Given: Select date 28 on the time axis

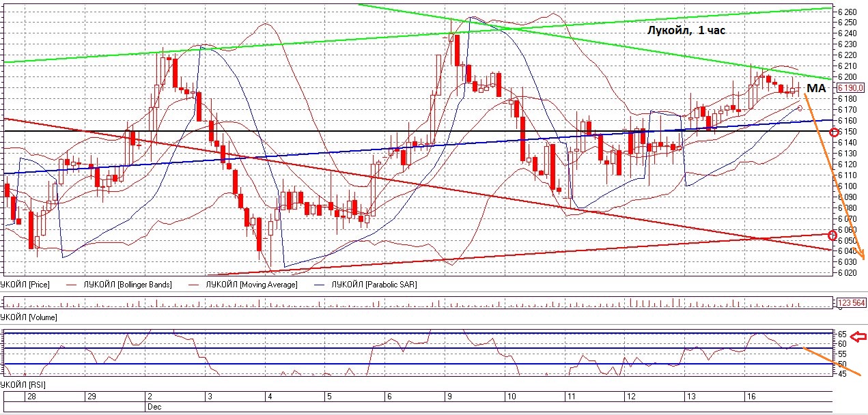Looking at the screenshot, I should pyautogui.click(x=32, y=397).
